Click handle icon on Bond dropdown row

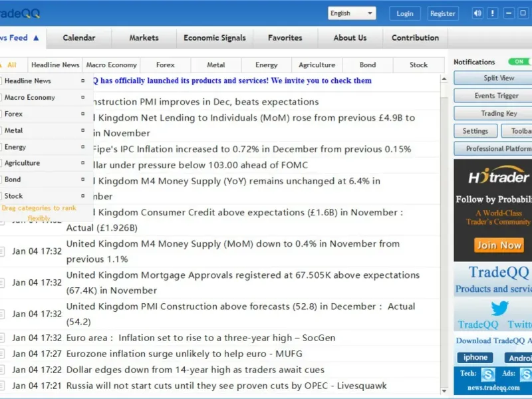(82, 179)
